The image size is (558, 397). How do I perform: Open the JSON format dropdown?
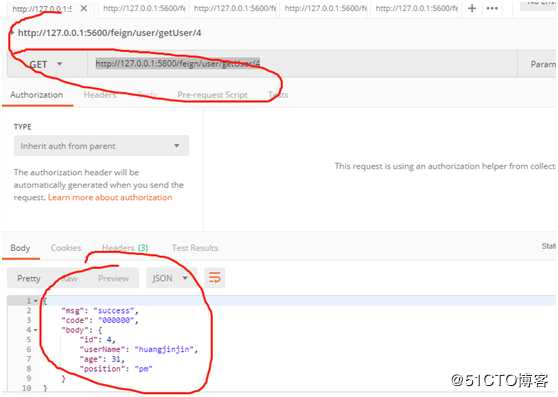click(x=170, y=278)
